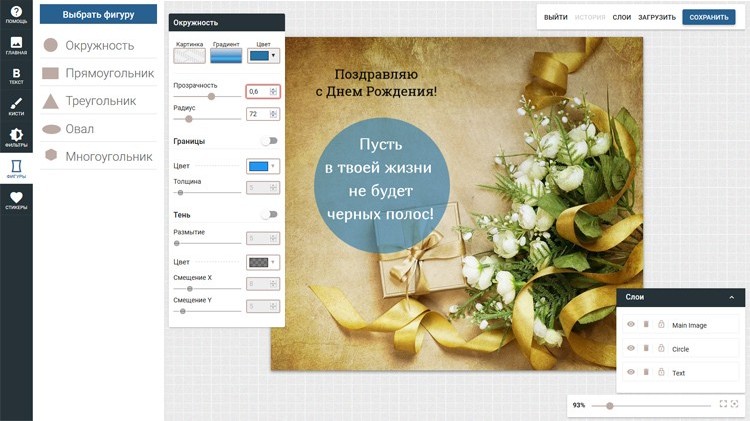Click the Размытие value stepper arrows
The height and width of the screenshot is (421, 750).
(x=273, y=238)
